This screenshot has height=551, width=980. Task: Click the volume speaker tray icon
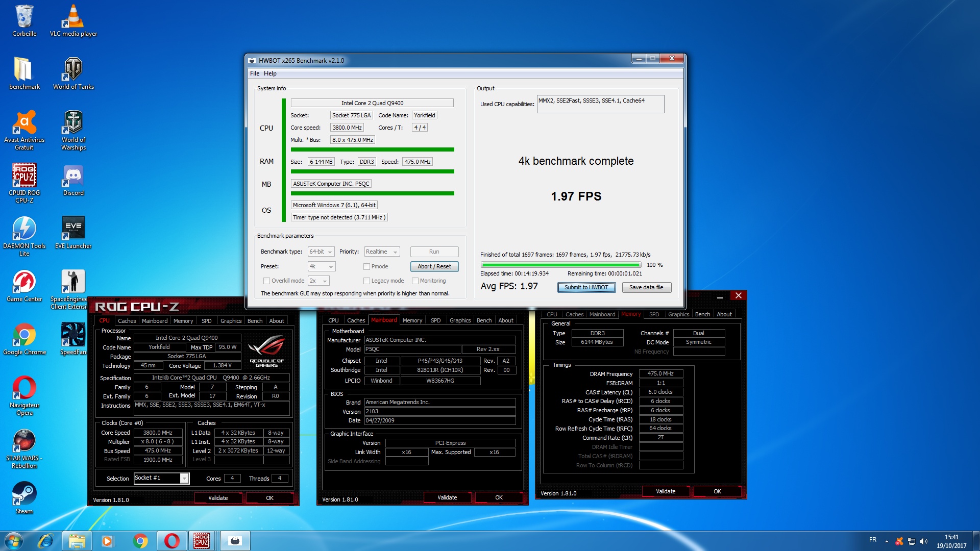pyautogui.click(x=924, y=541)
